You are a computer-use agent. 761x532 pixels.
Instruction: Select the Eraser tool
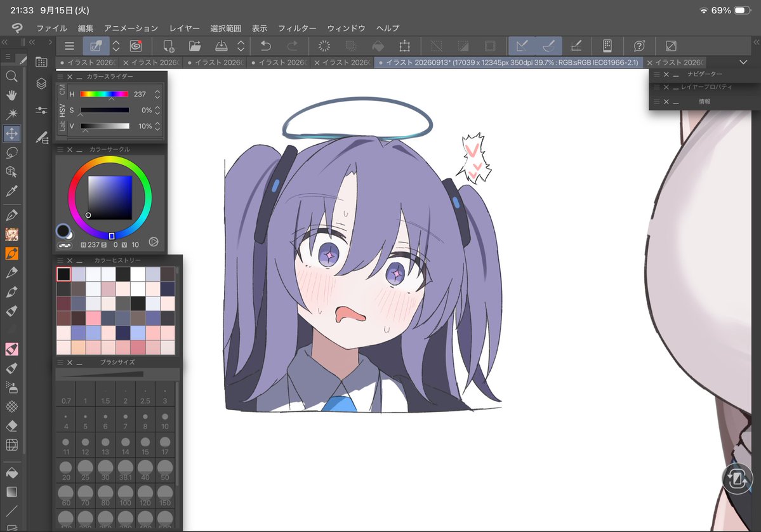(11, 426)
